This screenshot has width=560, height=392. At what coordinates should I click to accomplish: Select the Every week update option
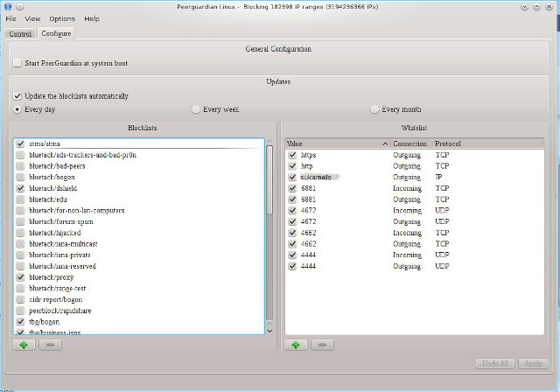(196, 109)
